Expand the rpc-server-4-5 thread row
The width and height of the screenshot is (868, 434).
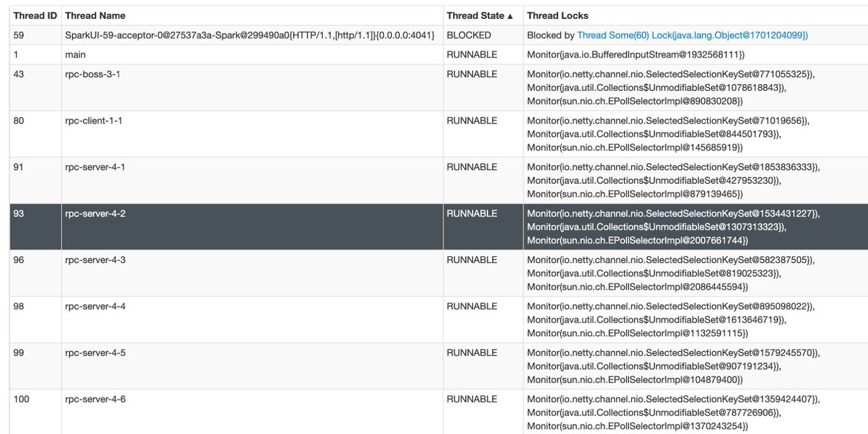point(95,353)
